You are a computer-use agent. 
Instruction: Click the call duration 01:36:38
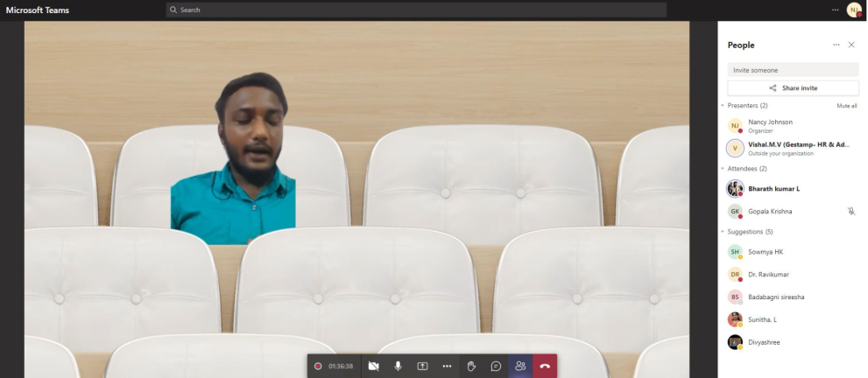[341, 366]
